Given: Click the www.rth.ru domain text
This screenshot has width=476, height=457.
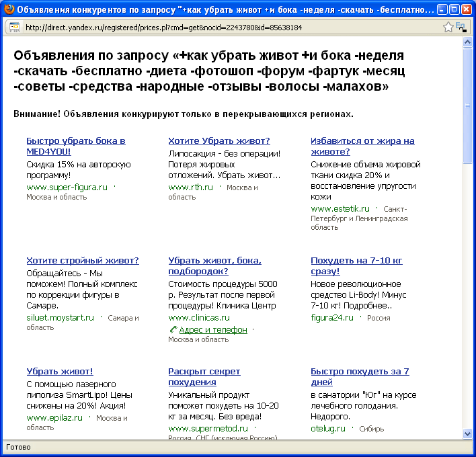Looking at the screenshot, I should point(191,188).
